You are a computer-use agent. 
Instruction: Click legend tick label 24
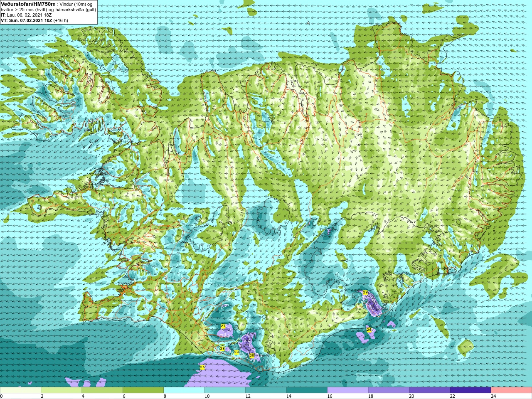[493, 396]
